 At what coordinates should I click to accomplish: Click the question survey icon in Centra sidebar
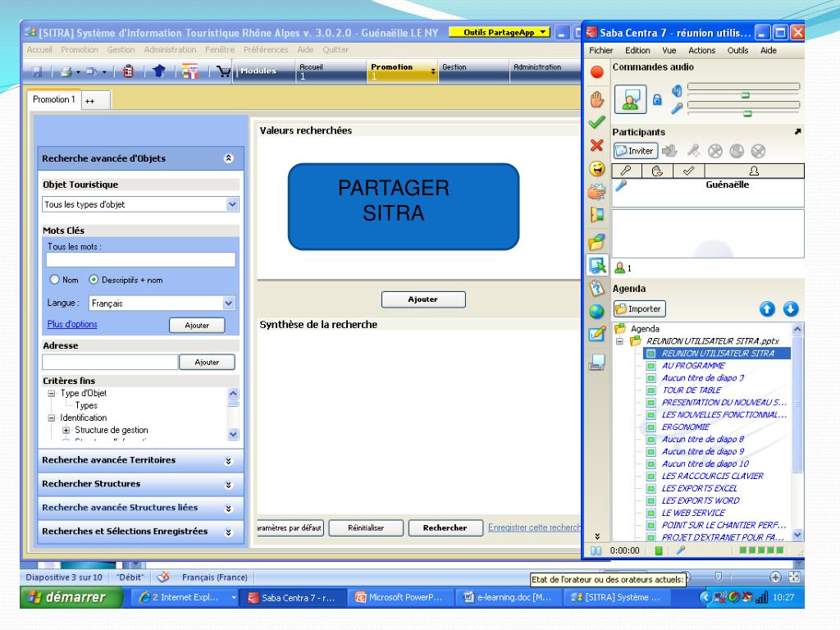coord(597,288)
